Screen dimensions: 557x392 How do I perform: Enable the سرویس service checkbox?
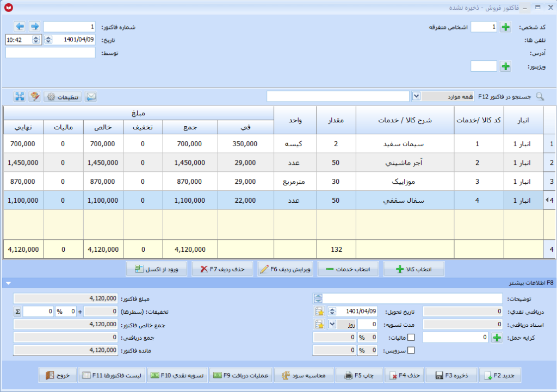pos(411,351)
